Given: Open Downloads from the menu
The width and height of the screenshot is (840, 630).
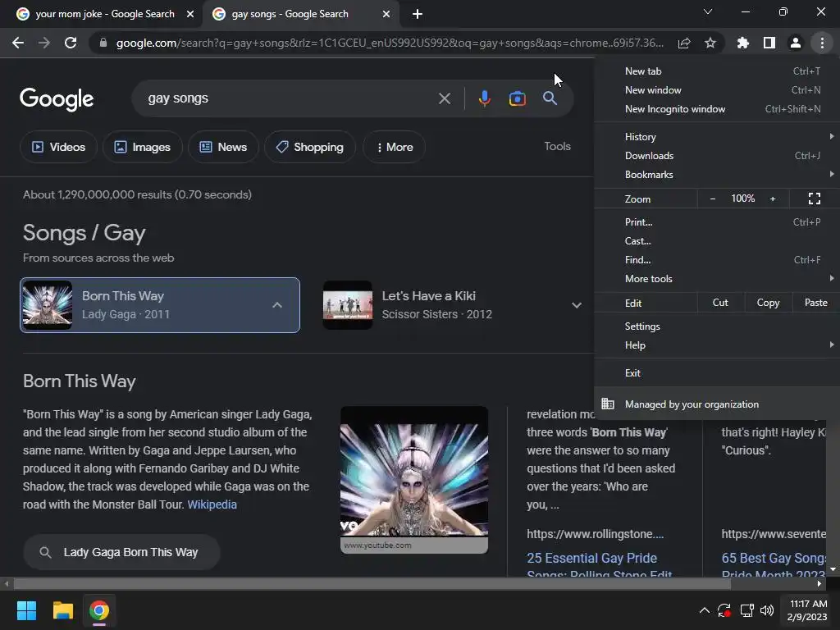Looking at the screenshot, I should [x=717, y=155].
